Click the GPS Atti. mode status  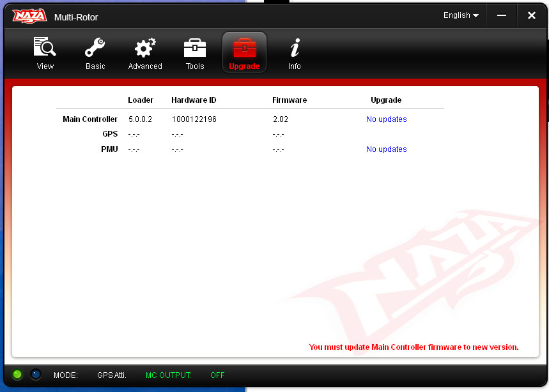click(x=112, y=375)
